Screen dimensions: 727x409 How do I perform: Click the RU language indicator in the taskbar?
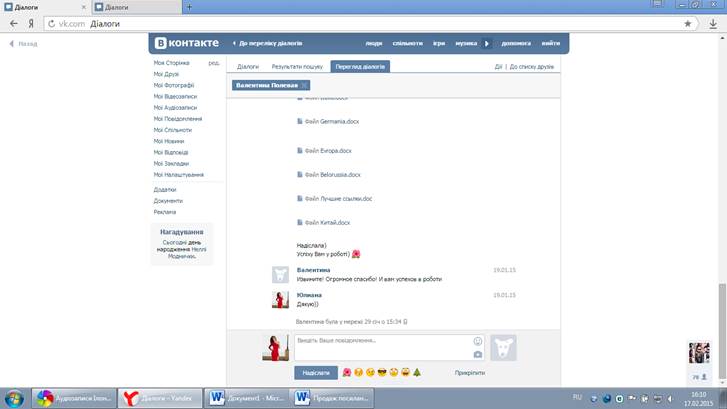577,397
